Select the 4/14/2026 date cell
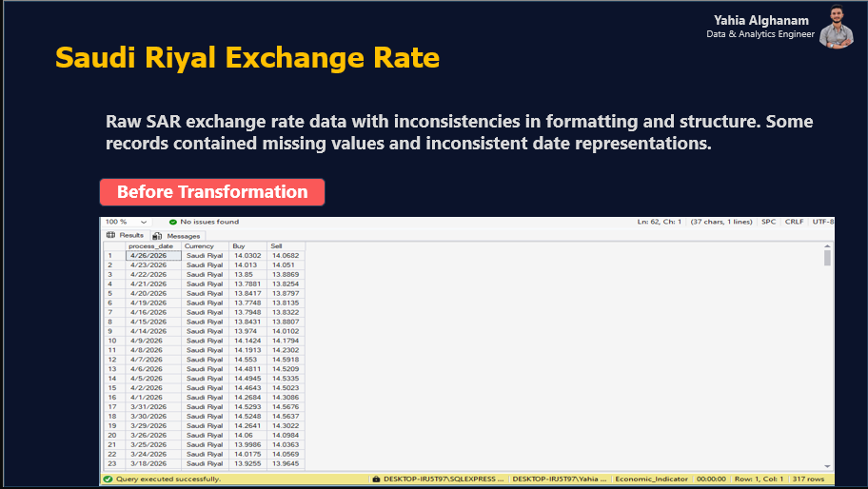Viewport: 868px width, 489px height. point(153,331)
